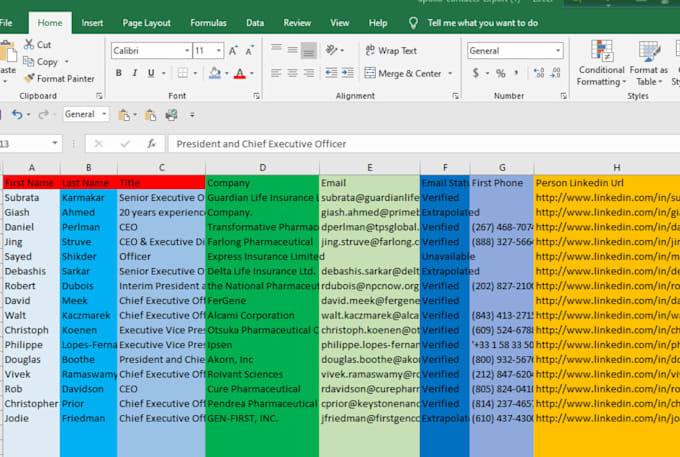The height and width of the screenshot is (457, 680).
Task: Open the Orientation text angle icon
Action: tap(331, 50)
